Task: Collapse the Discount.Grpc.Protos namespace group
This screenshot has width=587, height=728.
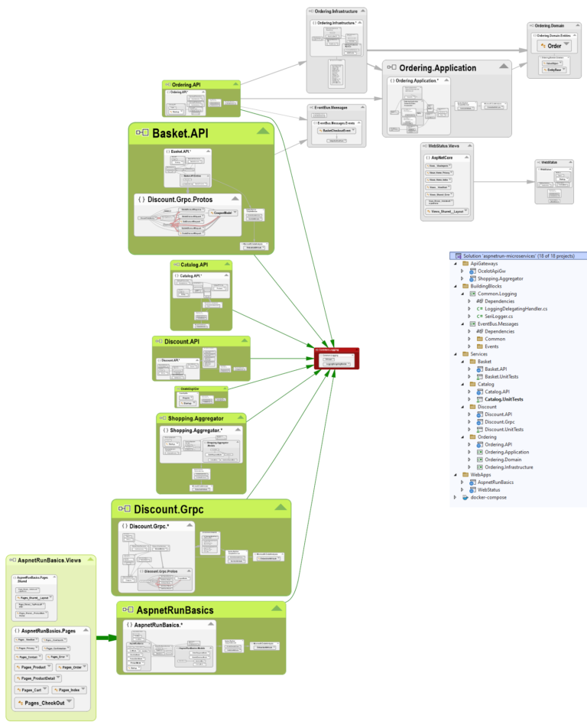Action: pos(234,199)
